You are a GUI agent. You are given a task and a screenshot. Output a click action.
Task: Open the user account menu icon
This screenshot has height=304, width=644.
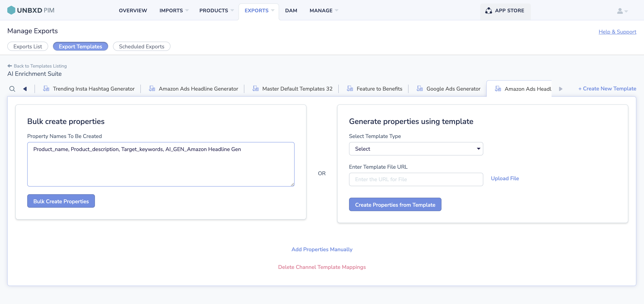tap(622, 11)
